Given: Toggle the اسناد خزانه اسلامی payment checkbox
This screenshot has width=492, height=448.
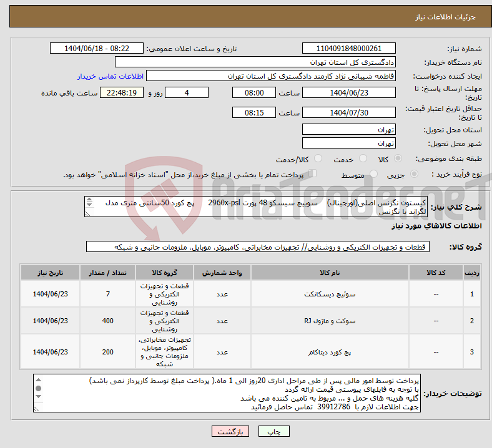Looking at the screenshot, I should pyautogui.click(x=313, y=173).
